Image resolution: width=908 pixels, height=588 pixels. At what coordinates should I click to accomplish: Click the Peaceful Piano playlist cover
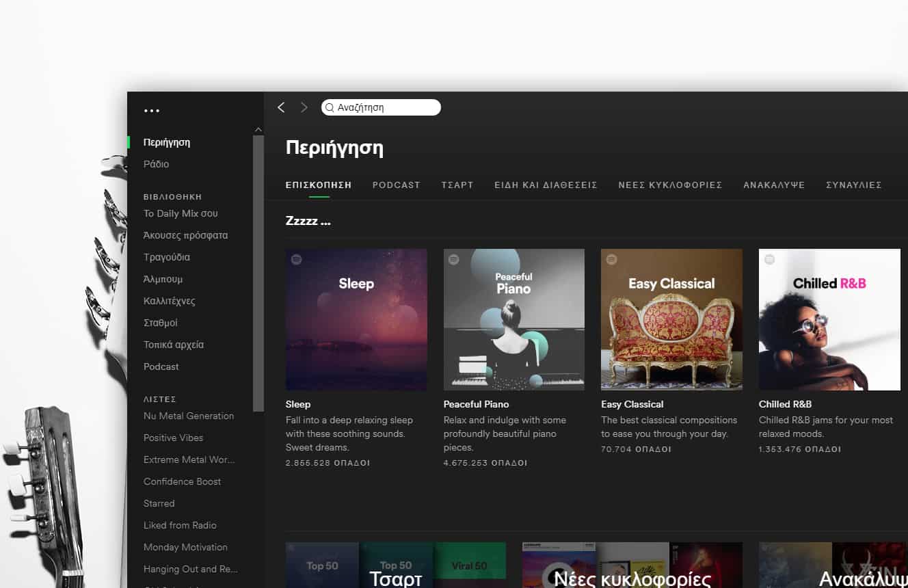coord(514,319)
